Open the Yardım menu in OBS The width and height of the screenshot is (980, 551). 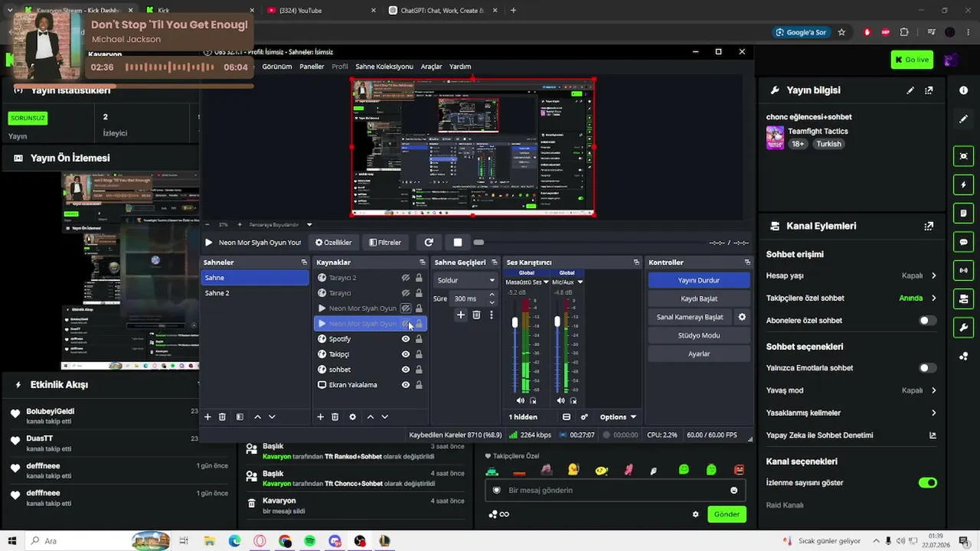[x=460, y=67]
